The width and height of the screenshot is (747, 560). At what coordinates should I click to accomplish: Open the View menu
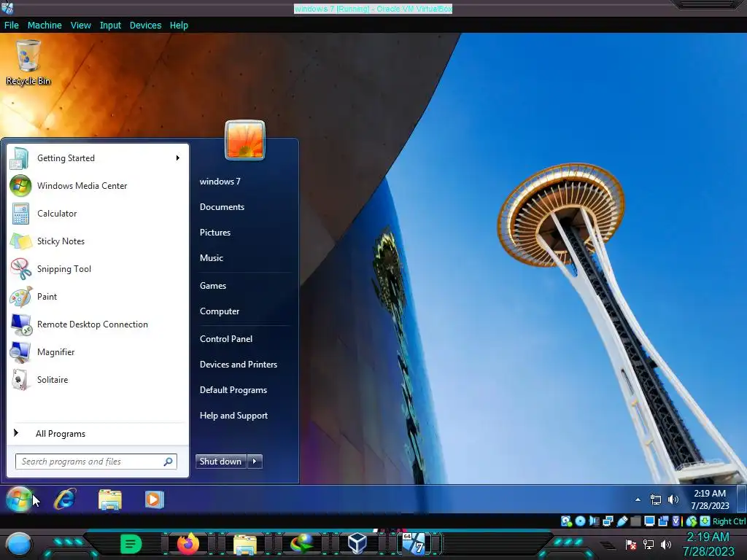coord(80,26)
